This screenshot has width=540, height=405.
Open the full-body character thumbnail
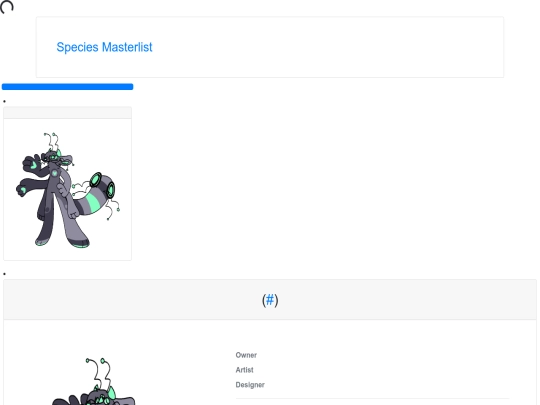point(68,189)
